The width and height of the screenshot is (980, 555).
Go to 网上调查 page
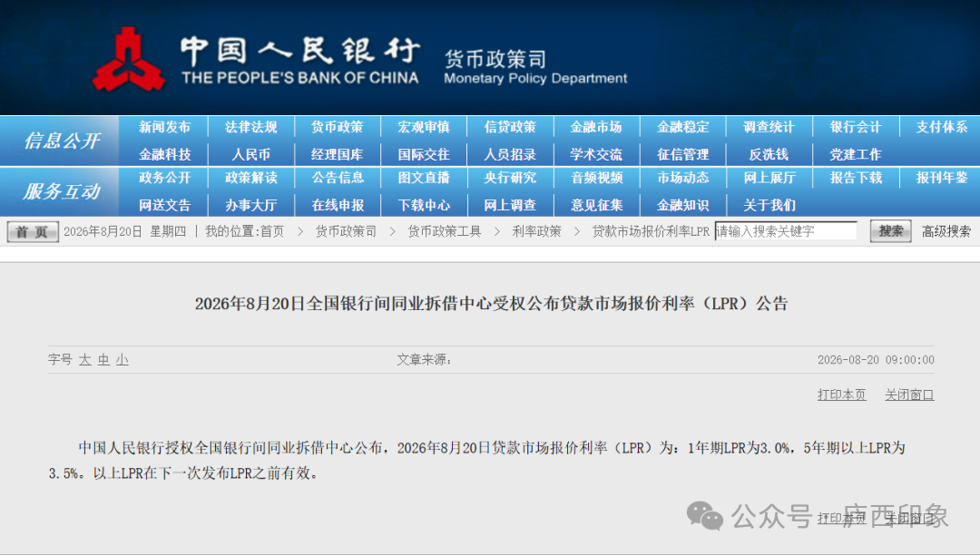click(x=510, y=205)
